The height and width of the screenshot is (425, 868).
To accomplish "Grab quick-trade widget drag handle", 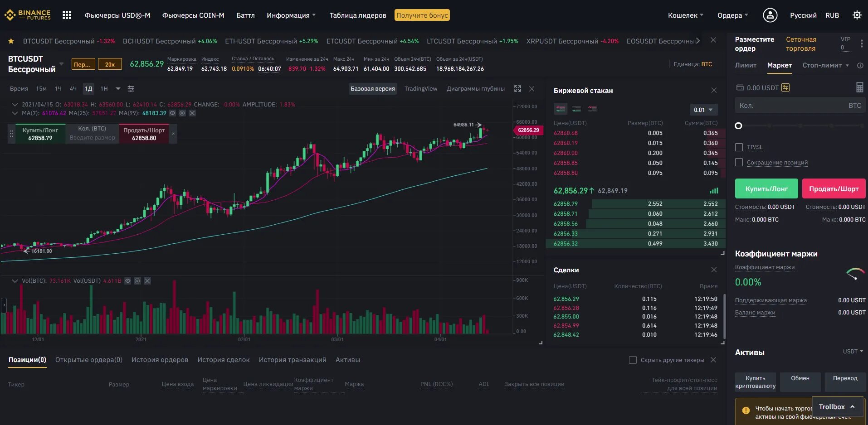I will 11,134.
